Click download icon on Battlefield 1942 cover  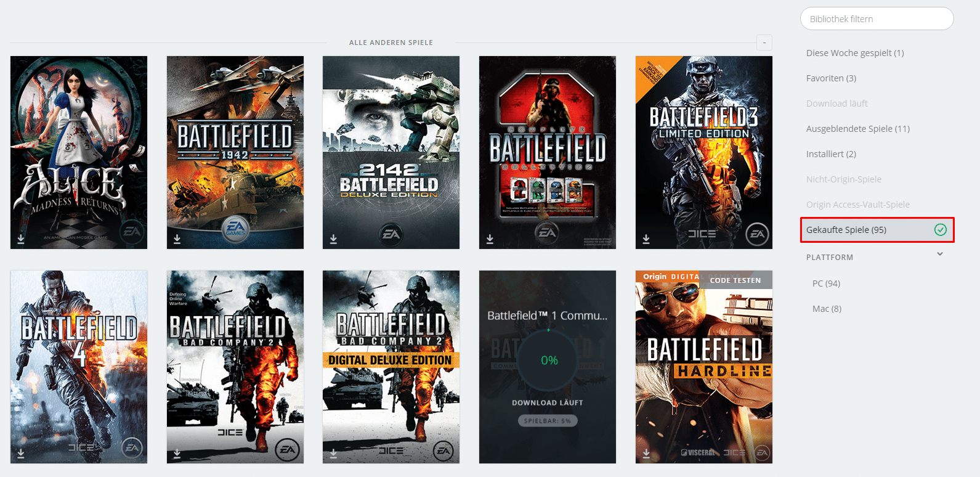tap(177, 239)
